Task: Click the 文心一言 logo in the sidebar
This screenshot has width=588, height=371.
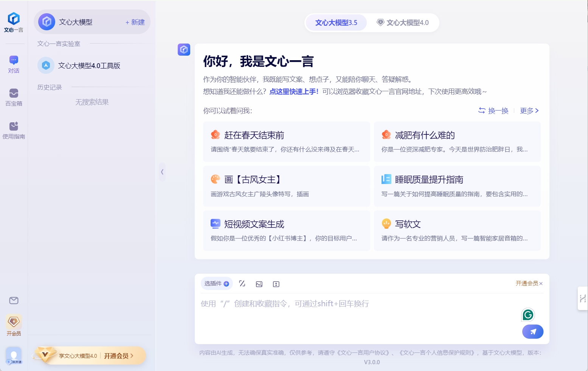Action: pos(14,22)
